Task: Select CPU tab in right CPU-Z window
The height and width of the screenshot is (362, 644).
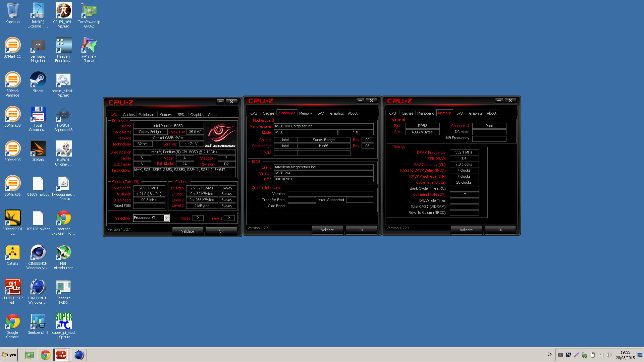Action: point(392,113)
